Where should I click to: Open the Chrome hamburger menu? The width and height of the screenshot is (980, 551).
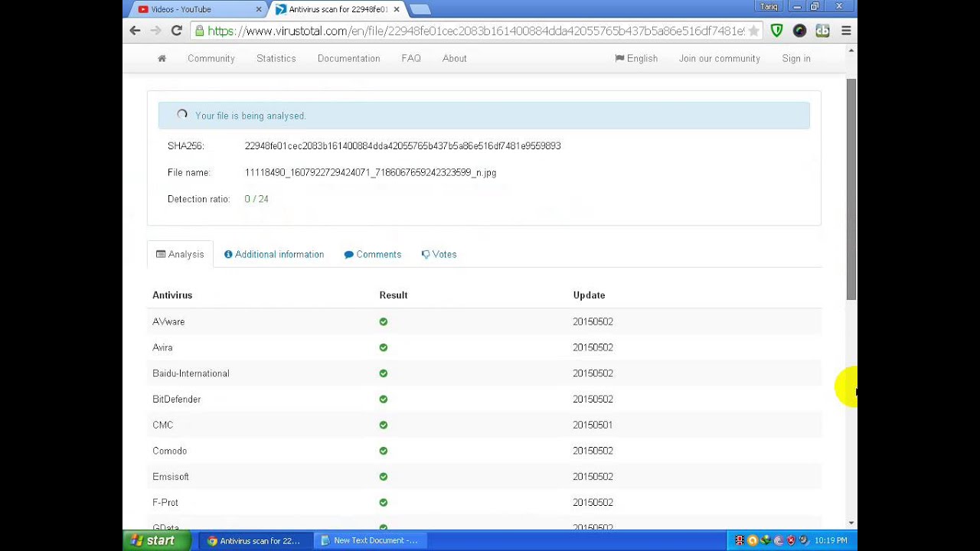[846, 31]
